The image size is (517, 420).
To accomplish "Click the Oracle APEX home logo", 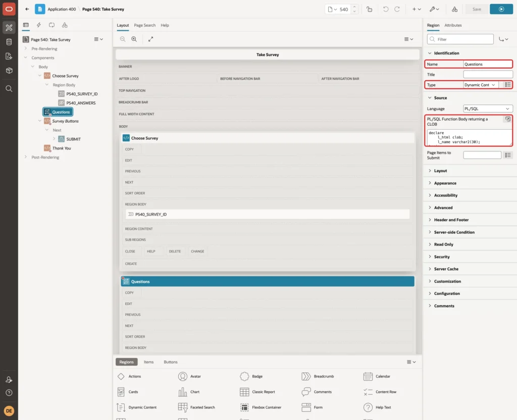I will (9, 9).
